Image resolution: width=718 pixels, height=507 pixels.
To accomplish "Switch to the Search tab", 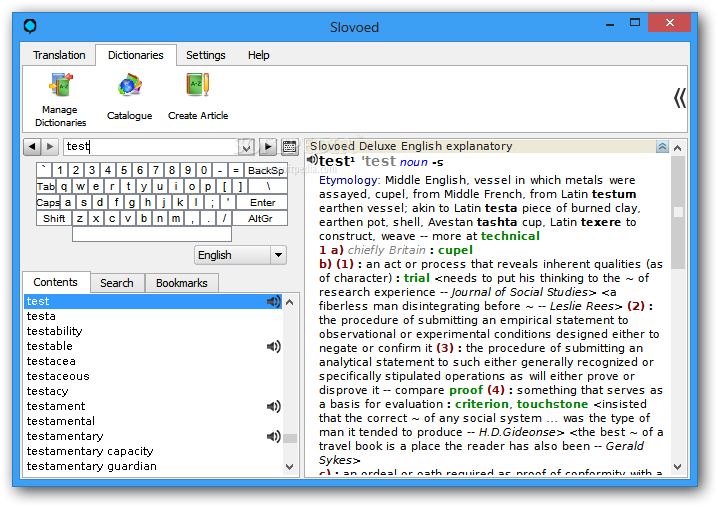I will [x=117, y=283].
